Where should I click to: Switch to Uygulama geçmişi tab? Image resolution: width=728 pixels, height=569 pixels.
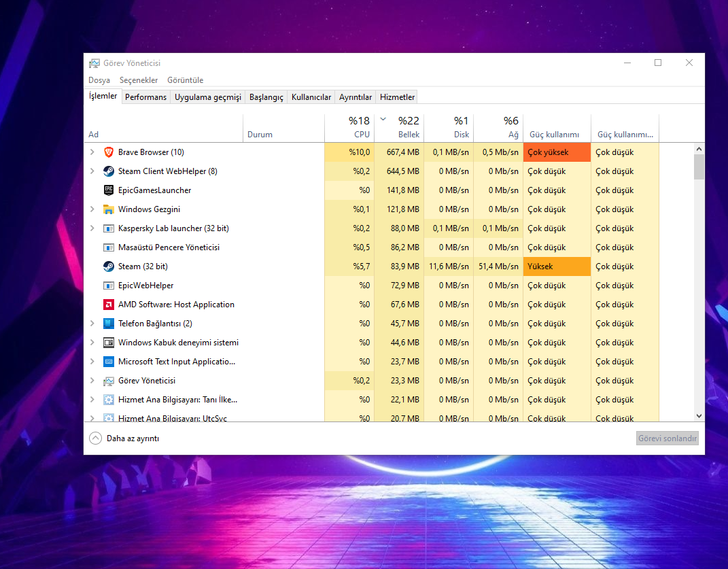208,97
